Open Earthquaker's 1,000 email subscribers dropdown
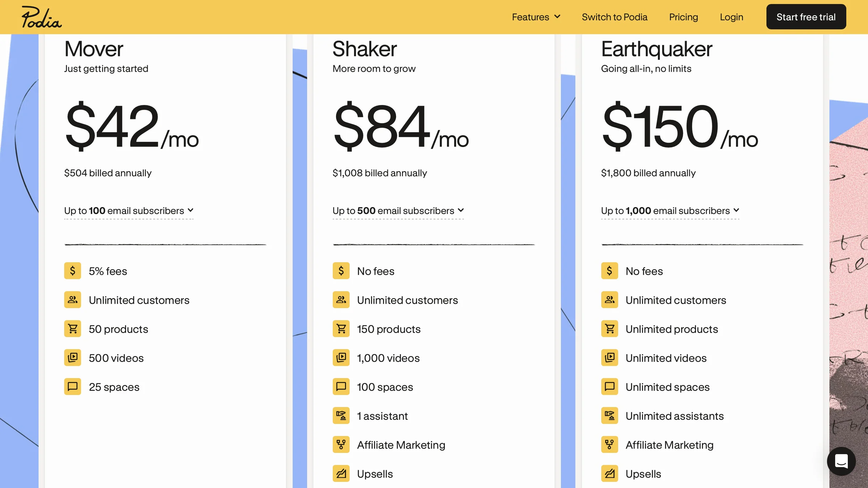Screen dimensions: 868x488 coord(670,211)
